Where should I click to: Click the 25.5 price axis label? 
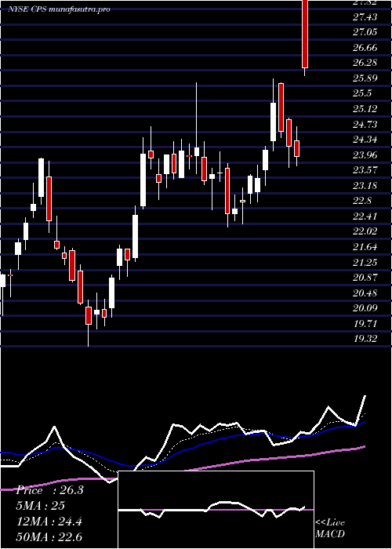click(x=362, y=93)
